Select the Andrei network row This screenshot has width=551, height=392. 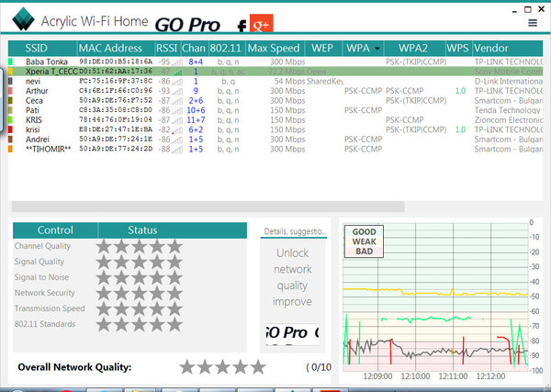pyautogui.click(x=275, y=140)
